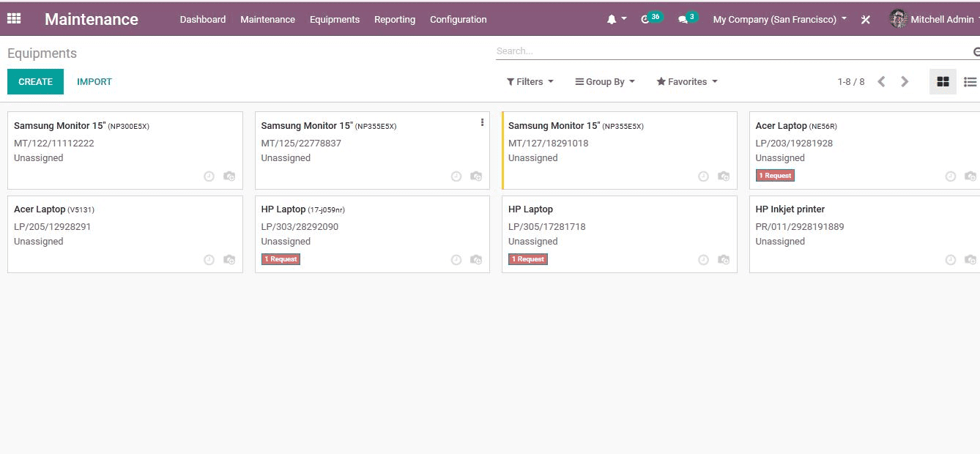Image resolution: width=980 pixels, height=454 pixels.
Task: Open the Reporting menu
Action: coord(395,20)
